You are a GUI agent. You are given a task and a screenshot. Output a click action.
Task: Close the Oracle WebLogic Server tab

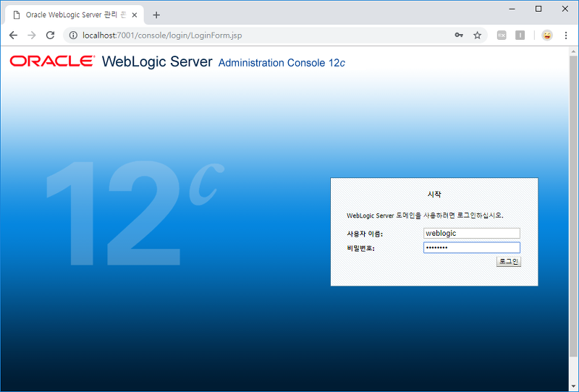click(x=135, y=15)
